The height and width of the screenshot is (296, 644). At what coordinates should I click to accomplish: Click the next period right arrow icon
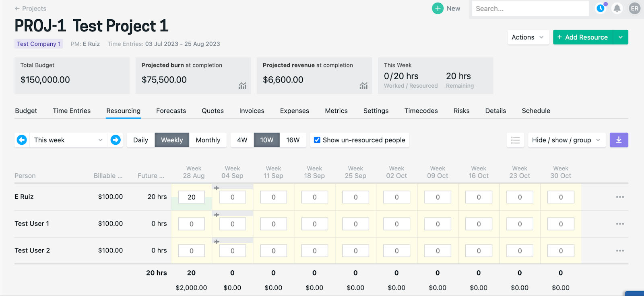pyautogui.click(x=116, y=140)
